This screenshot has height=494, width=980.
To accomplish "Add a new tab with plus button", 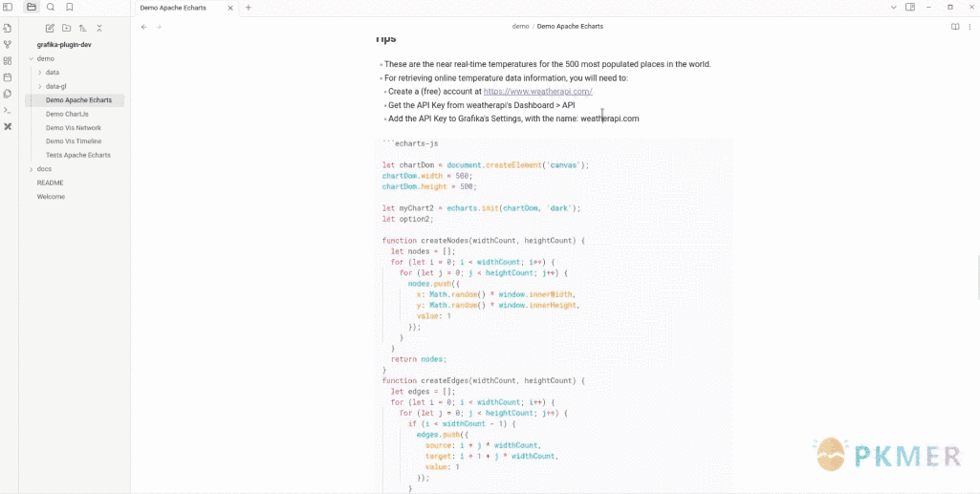I will pyautogui.click(x=249, y=8).
